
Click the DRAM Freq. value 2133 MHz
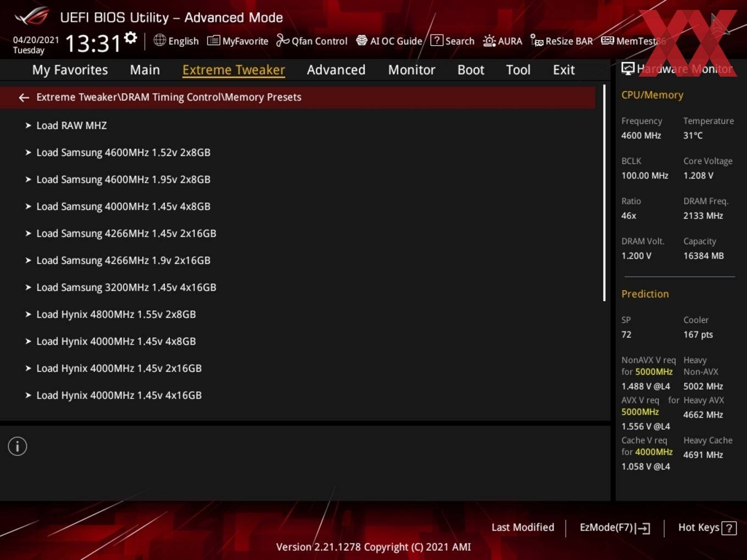[703, 216]
